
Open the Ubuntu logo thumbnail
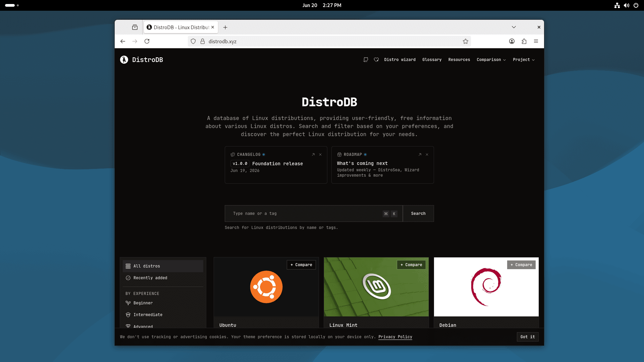pos(266,287)
